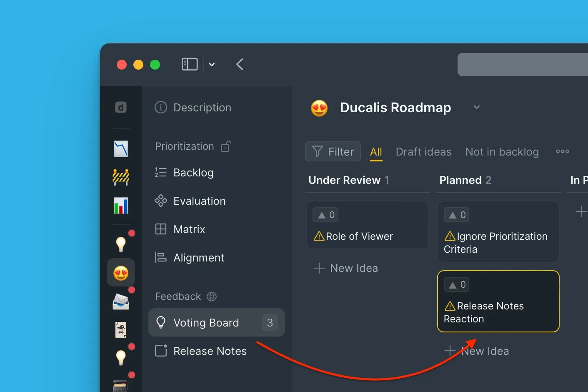This screenshot has width=588, height=392.
Task: Toggle the sidebar visibility button
Action: 190,64
